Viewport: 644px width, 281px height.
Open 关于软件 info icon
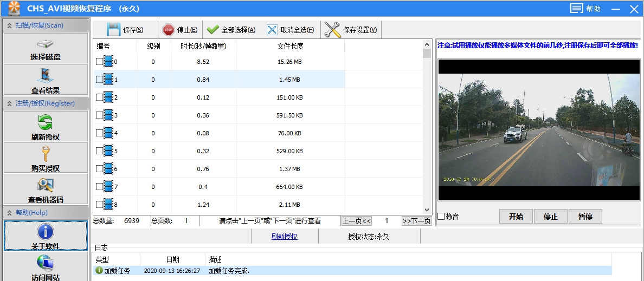[x=46, y=232]
